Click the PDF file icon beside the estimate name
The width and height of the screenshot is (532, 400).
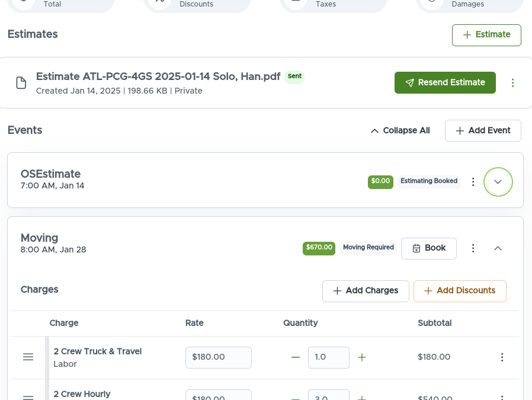[x=21, y=82]
